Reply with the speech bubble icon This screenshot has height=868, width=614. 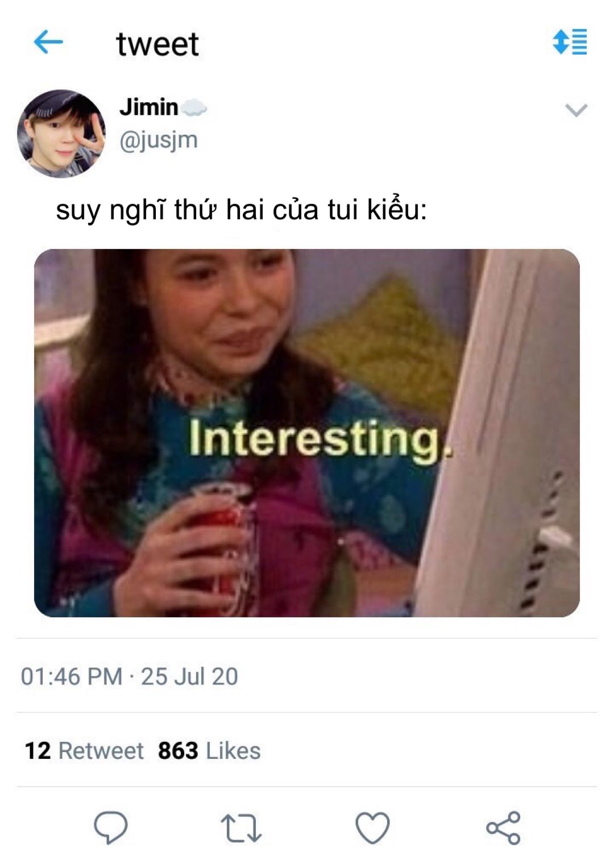110,827
